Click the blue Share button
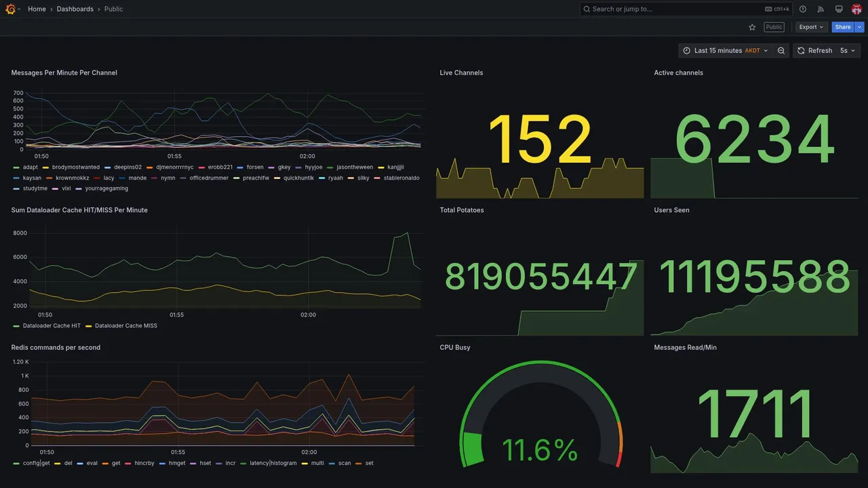The image size is (868, 488). (x=843, y=27)
